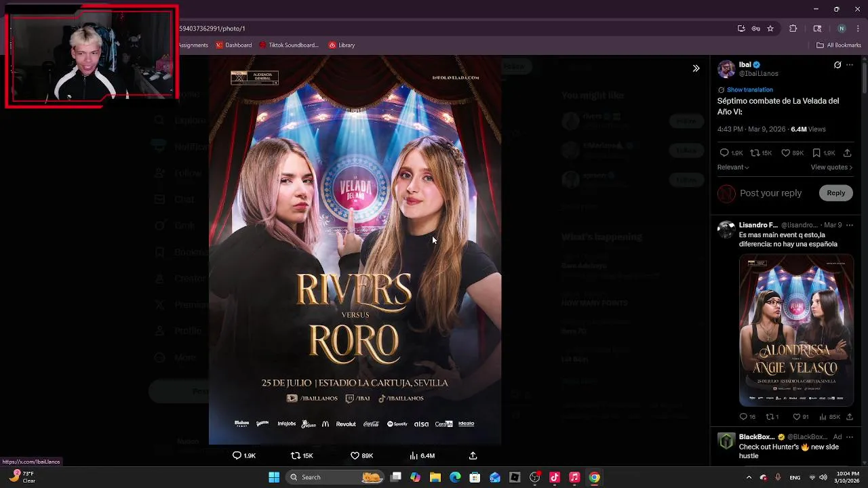This screenshot has height=488, width=868.
Task: Open Roblox from taskbar
Action: (515, 477)
